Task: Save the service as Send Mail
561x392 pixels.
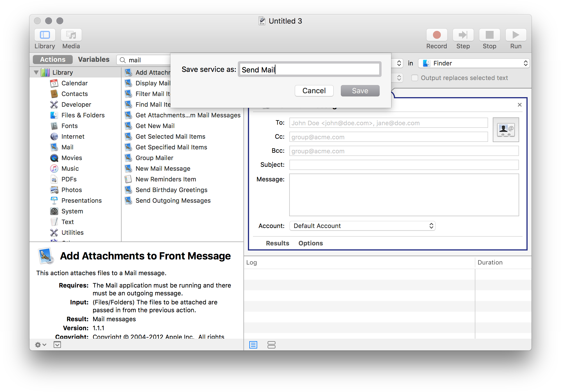Action: tap(360, 91)
